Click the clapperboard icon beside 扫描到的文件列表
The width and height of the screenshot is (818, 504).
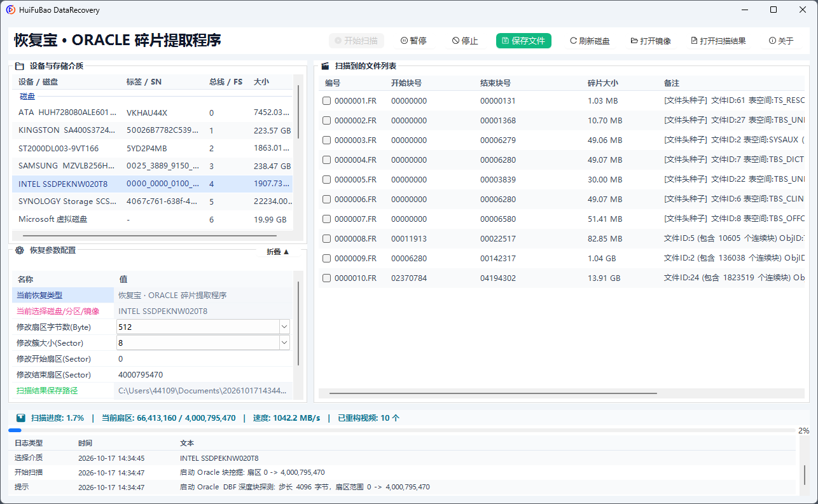tap(324, 65)
